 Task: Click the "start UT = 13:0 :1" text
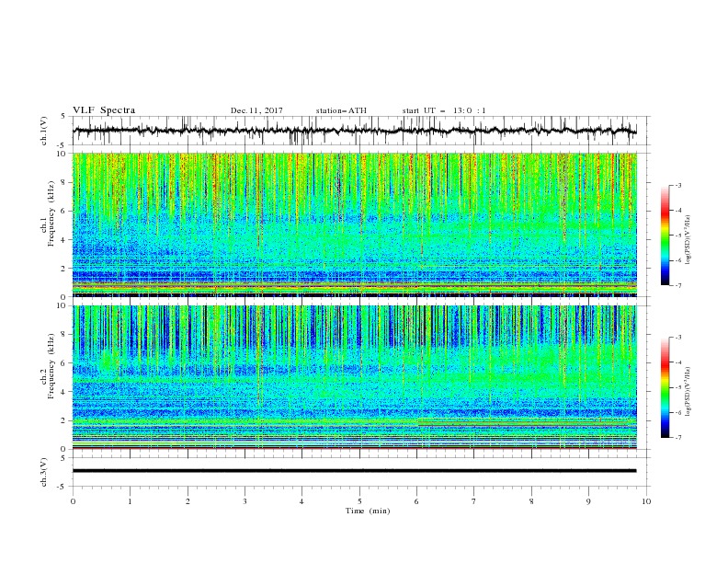point(444,110)
